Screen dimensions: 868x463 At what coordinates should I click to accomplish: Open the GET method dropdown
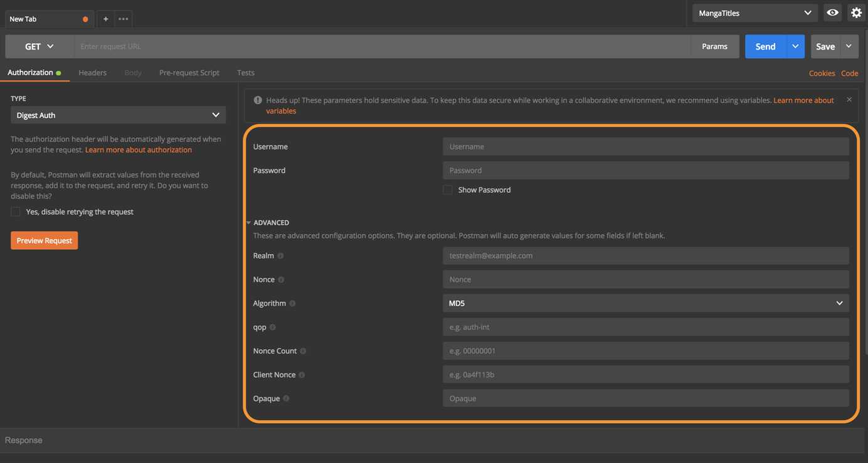pos(39,46)
